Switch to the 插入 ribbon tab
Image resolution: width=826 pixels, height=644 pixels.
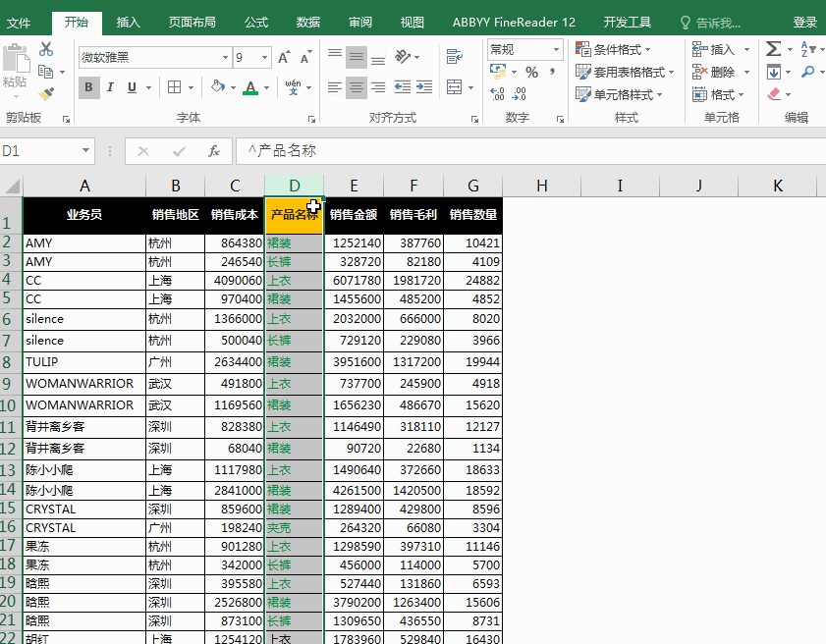(128, 23)
